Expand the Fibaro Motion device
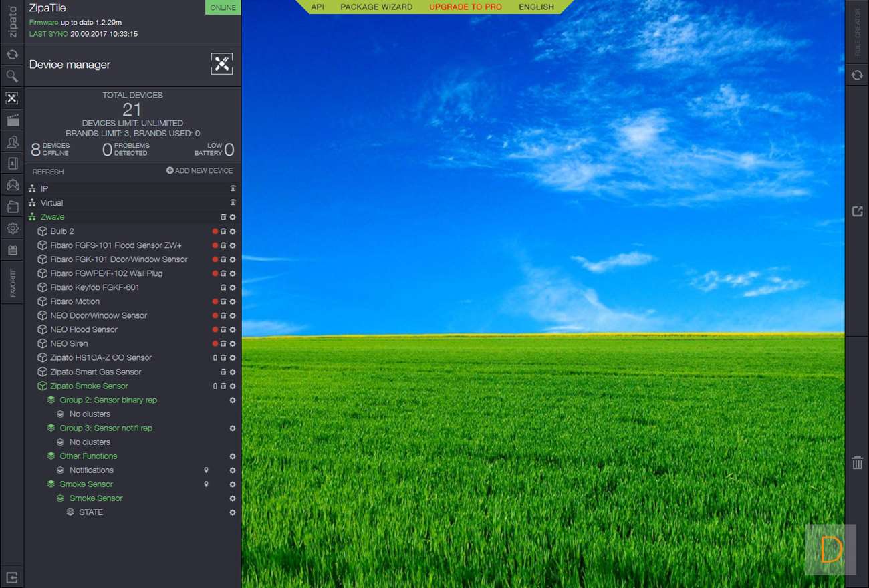 (42, 301)
